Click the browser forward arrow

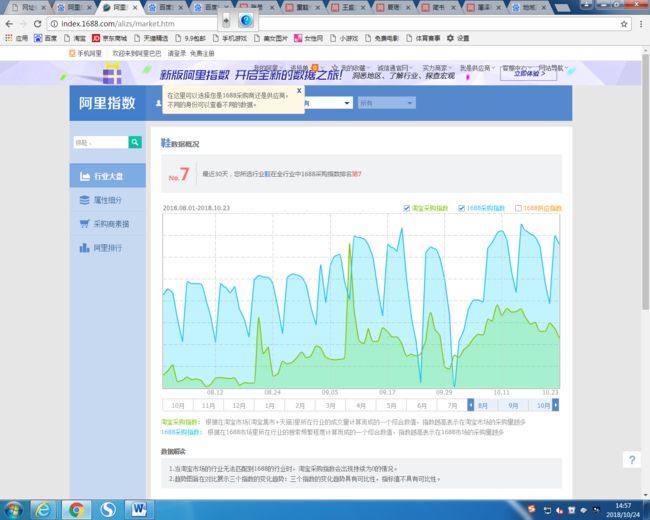(x=23, y=24)
